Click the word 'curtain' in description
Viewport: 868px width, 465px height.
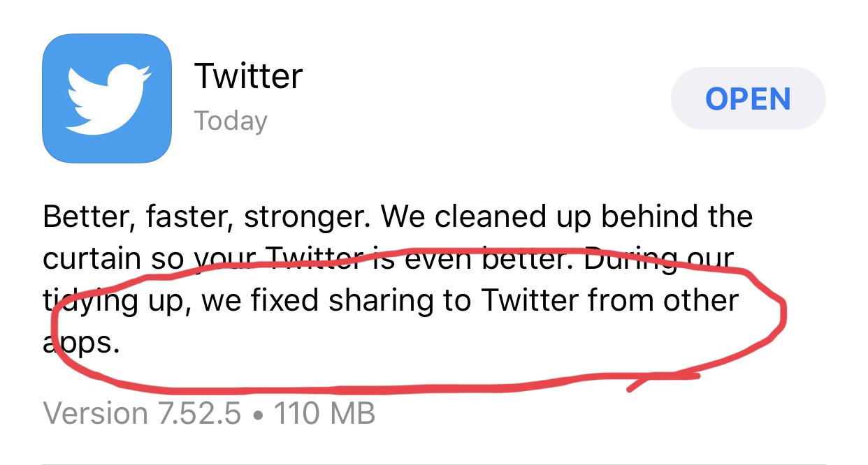click(94, 259)
